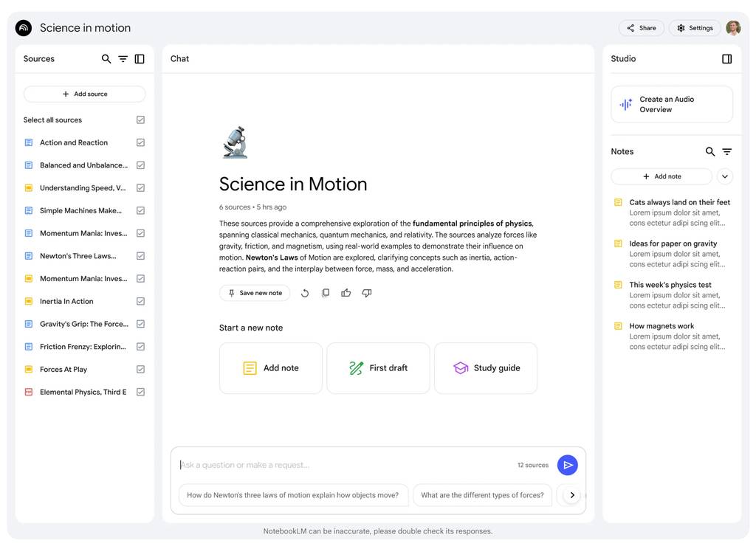Collapse the Sources panel
Image resolution: width=756 pixels, height=546 pixels.
140,59
